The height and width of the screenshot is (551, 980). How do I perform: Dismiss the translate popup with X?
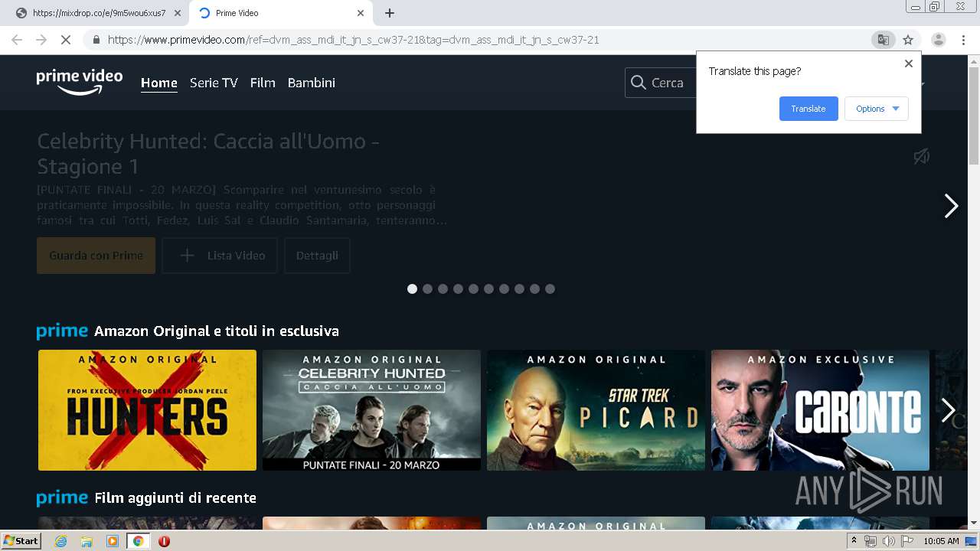909,64
